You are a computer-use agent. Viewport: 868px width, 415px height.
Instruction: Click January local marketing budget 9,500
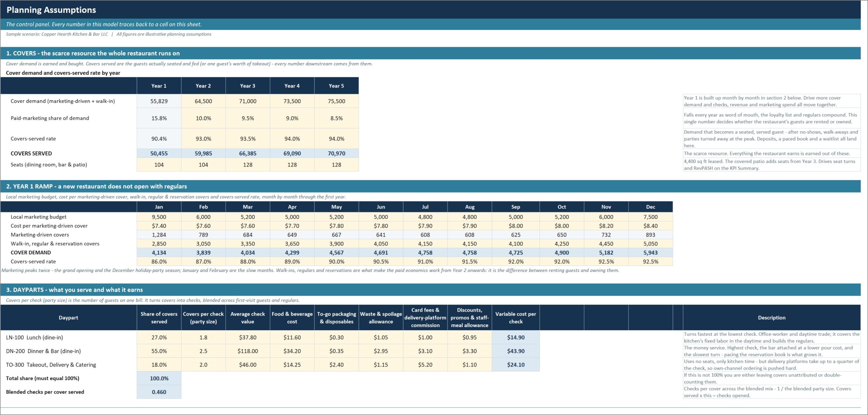159,217
